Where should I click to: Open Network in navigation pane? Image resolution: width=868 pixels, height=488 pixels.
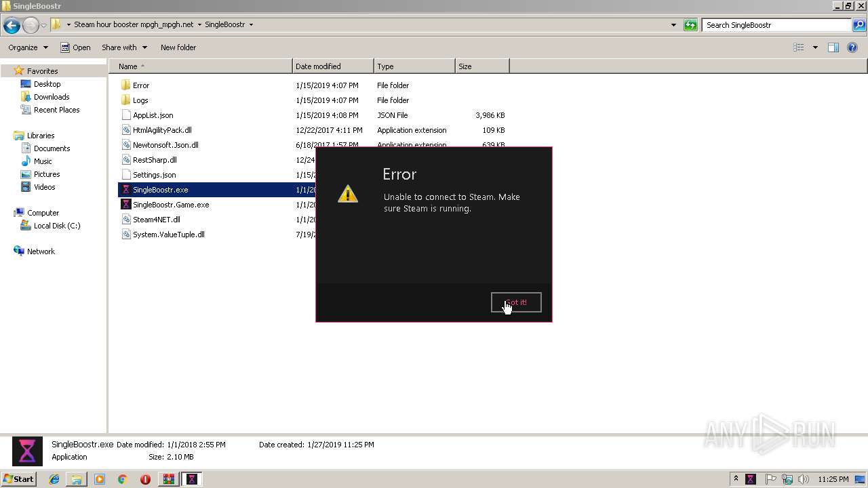[x=41, y=251]
